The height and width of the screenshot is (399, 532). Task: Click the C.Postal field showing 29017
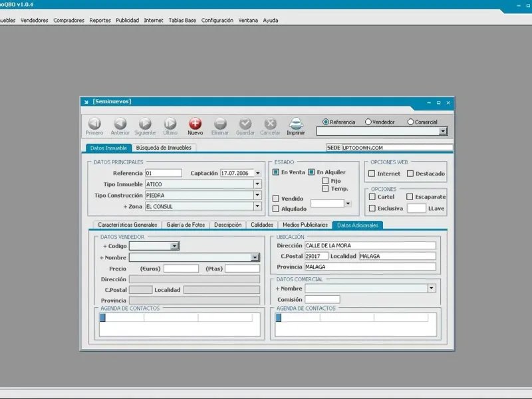(x=317, y=256)
